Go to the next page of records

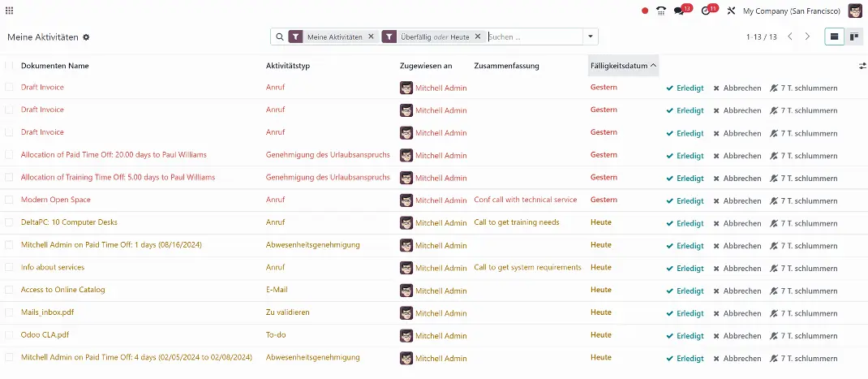pos(807,37)
